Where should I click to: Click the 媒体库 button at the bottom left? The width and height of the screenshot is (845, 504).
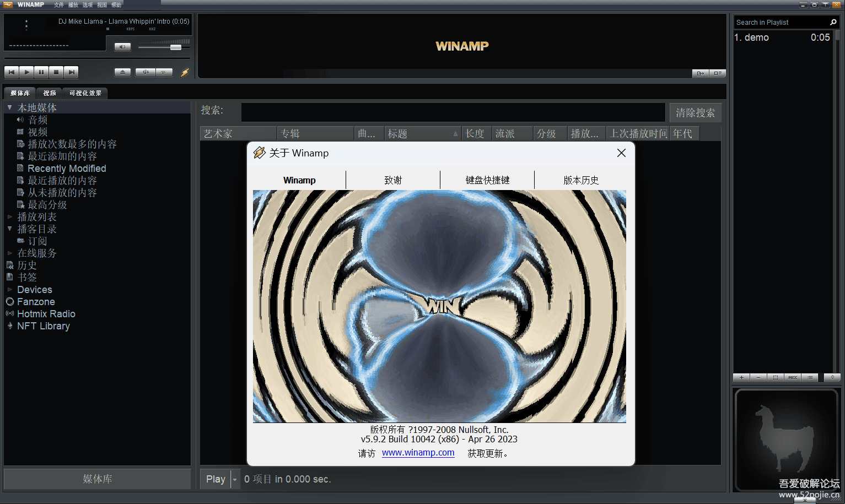(97, 479)
